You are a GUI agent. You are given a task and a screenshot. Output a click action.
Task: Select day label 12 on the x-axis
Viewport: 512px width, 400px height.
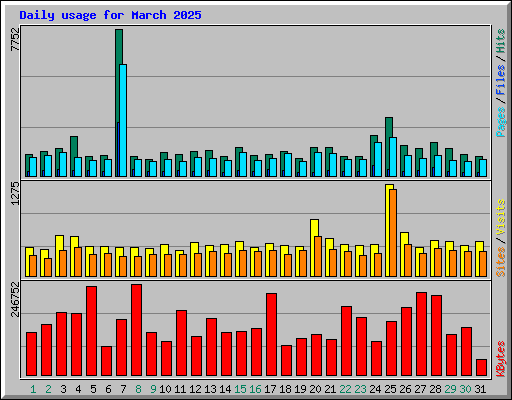pyautogui.click(x=195, y=389)
